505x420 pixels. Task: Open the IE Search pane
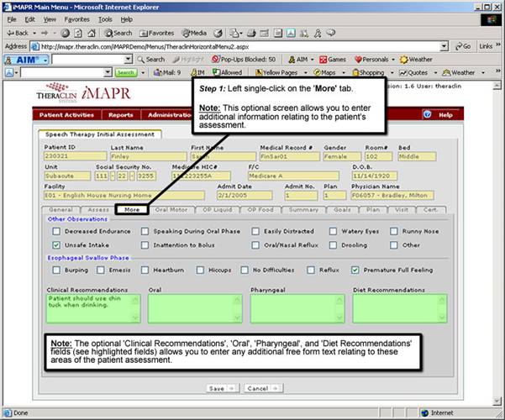[x=118, y=33]
